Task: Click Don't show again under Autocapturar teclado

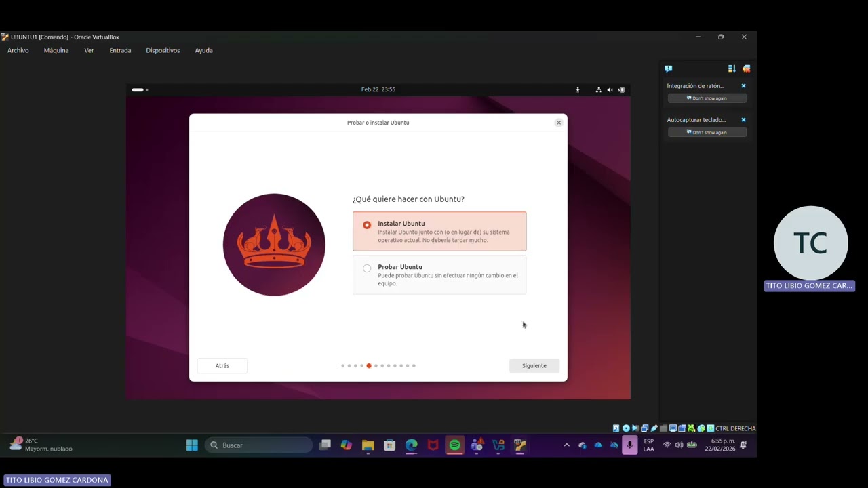Action: click(707, 132)
